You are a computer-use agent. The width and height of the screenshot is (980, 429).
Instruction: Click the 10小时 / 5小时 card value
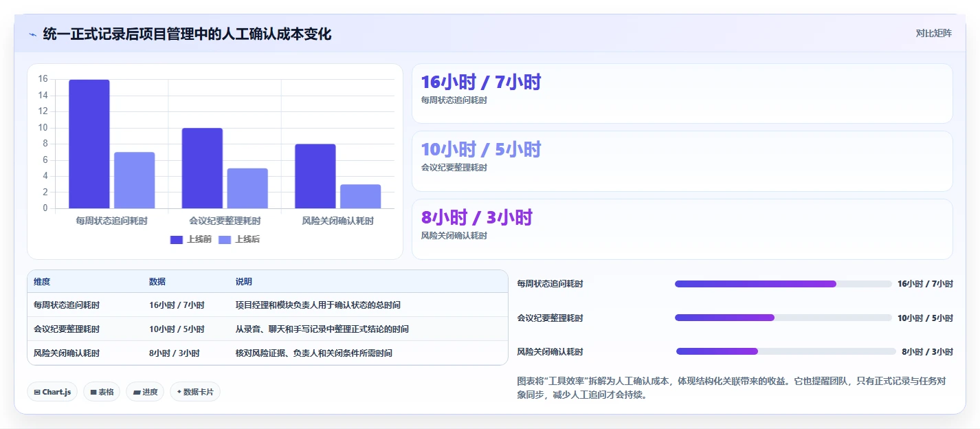[481, 150]
